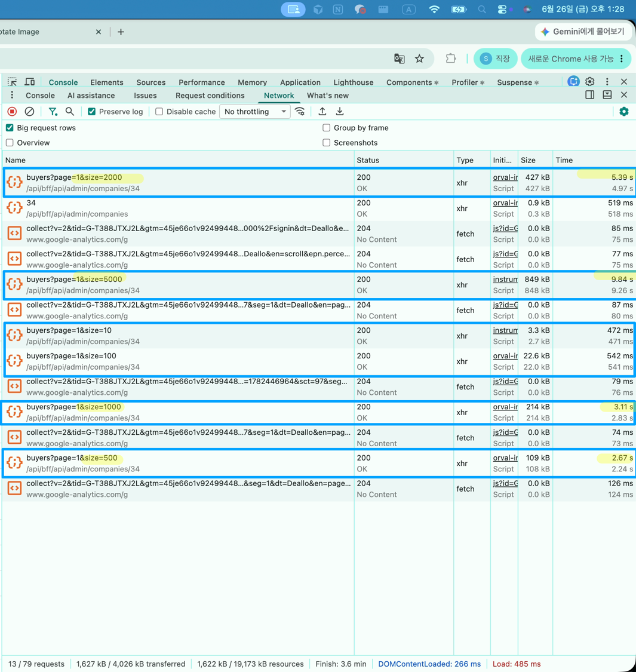
Task: Open the No throttling dropdown
Action: tap(255, 112)
